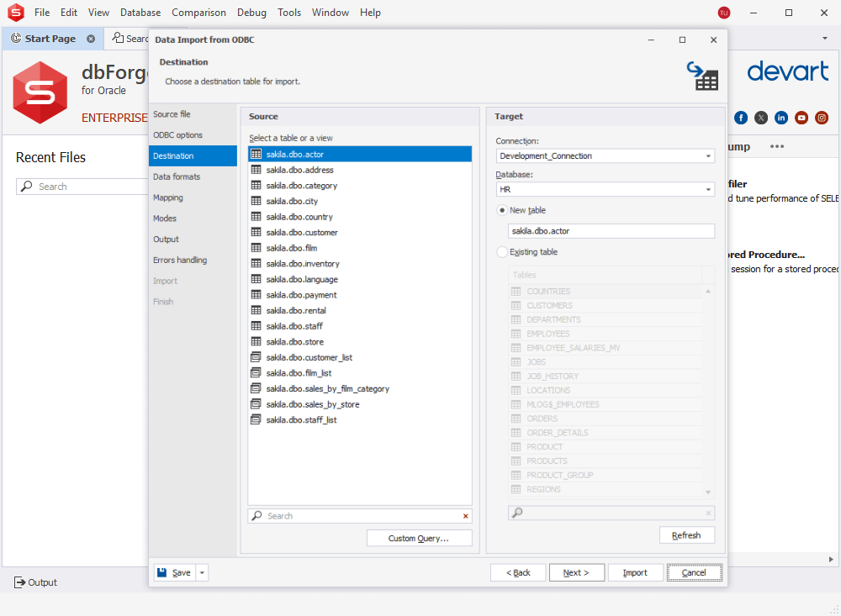Close the Start Page tab
The image size is (841, 616).
91,39
